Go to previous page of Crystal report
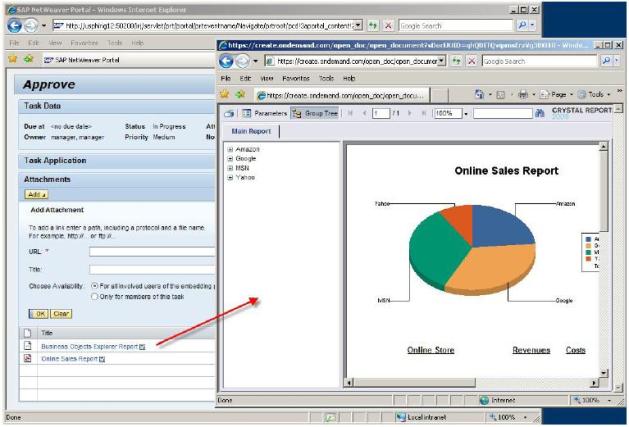 coord(364,114)
